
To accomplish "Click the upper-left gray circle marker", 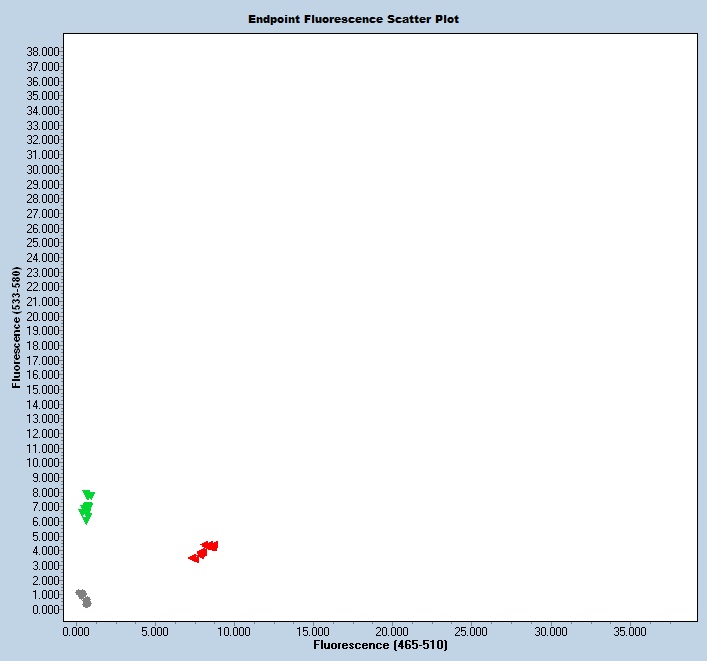I will pyautogui.click(x=80, y=593).
